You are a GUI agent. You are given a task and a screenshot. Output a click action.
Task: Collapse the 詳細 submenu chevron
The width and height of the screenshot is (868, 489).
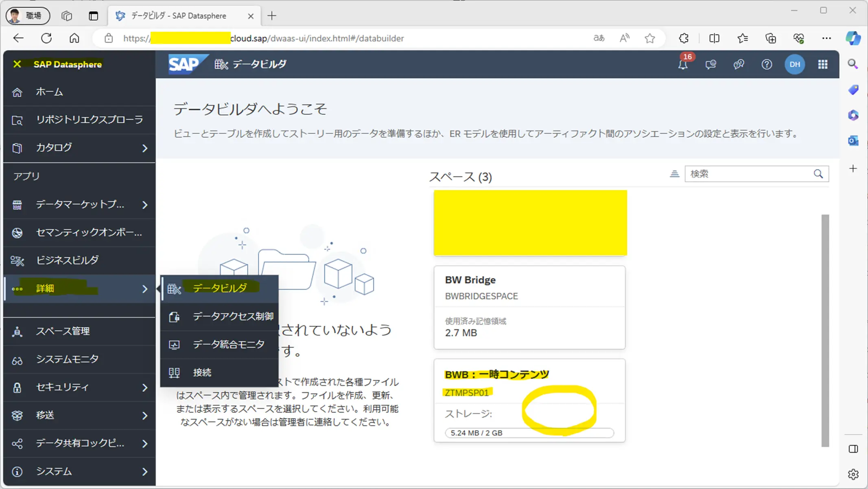click(x=145, y=289)
